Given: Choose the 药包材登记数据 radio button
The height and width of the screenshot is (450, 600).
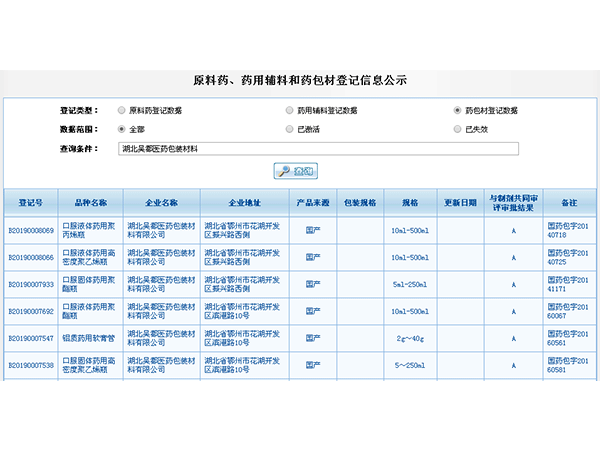Looking at the screenshot, I should (x=458, y=110).
